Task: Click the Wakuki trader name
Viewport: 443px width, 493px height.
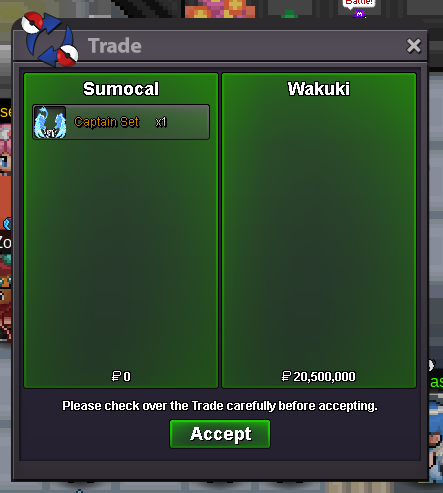Action: pos(319,89)
